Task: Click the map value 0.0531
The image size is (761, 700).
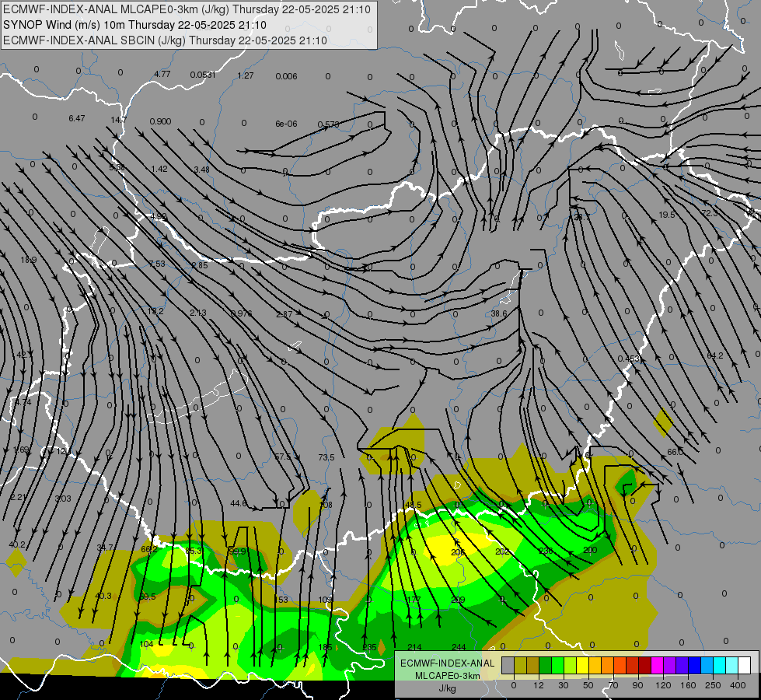Action: (x=203, y=75)
